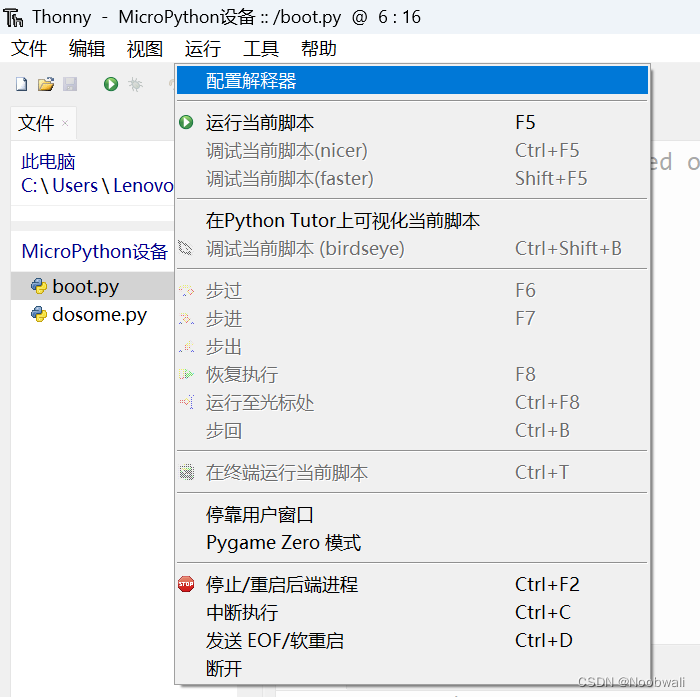Click the Python icon beside boot.py
The width and height of the screenshot is (700, 697).
click(39, 286)
